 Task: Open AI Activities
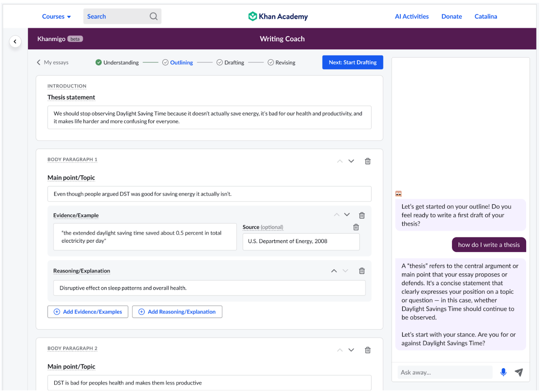click(x=412, y=16)
